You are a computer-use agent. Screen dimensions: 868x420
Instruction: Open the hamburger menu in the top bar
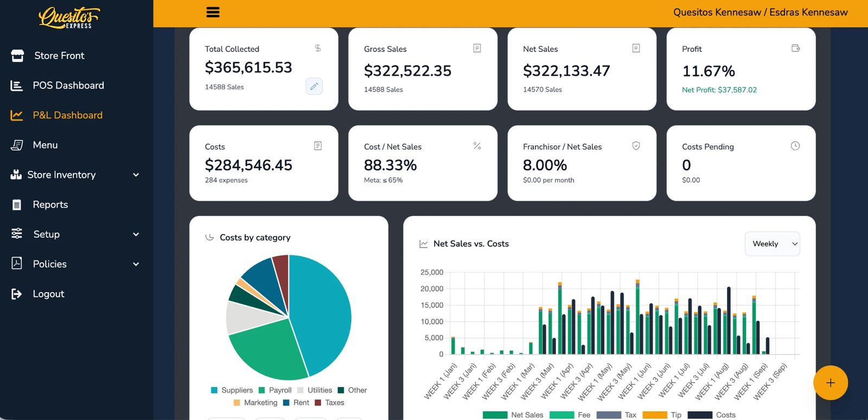point(213,12)
